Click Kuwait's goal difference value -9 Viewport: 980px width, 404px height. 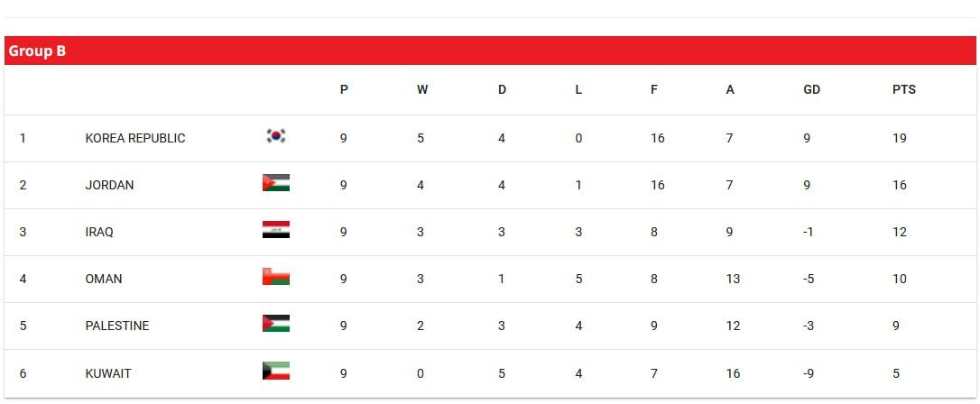(809, 372)
